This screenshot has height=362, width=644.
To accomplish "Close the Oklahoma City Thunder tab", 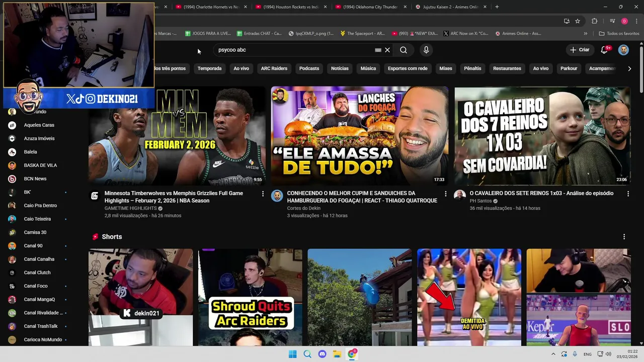I will [x=405, y=7].
